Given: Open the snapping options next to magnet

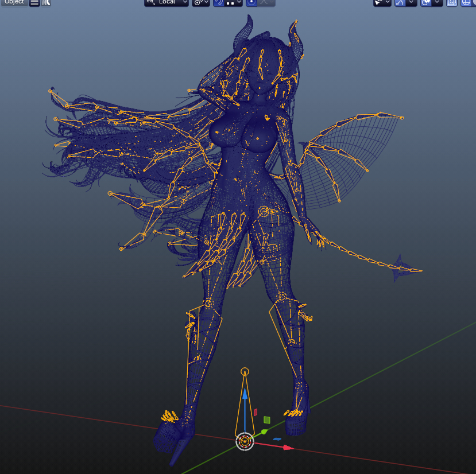Looking at the screenshot, I should 234,2.
